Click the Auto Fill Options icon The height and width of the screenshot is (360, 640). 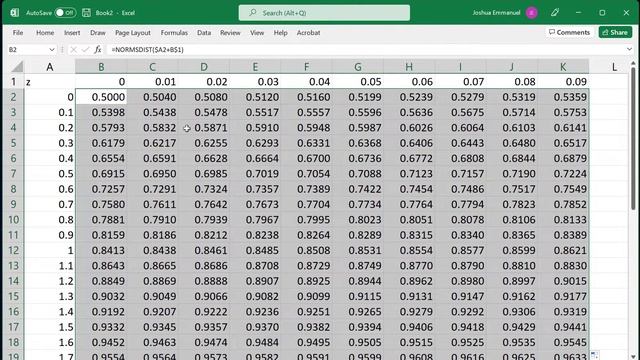click(594, 356)
